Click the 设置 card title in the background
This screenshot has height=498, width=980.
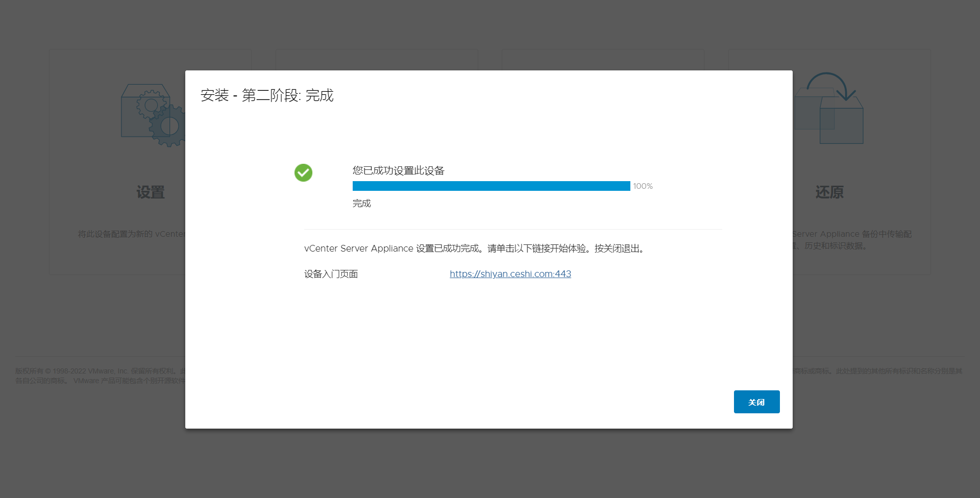151,192
